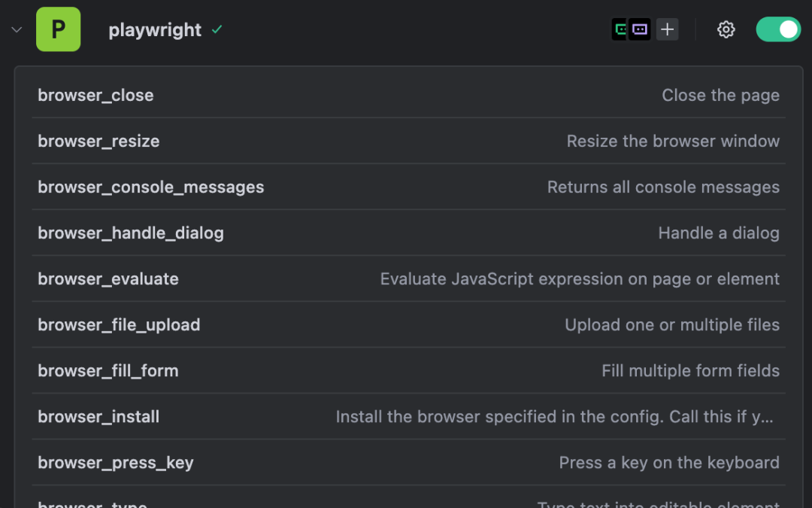Disable the playwright server toggle

(x=778, y=30)
